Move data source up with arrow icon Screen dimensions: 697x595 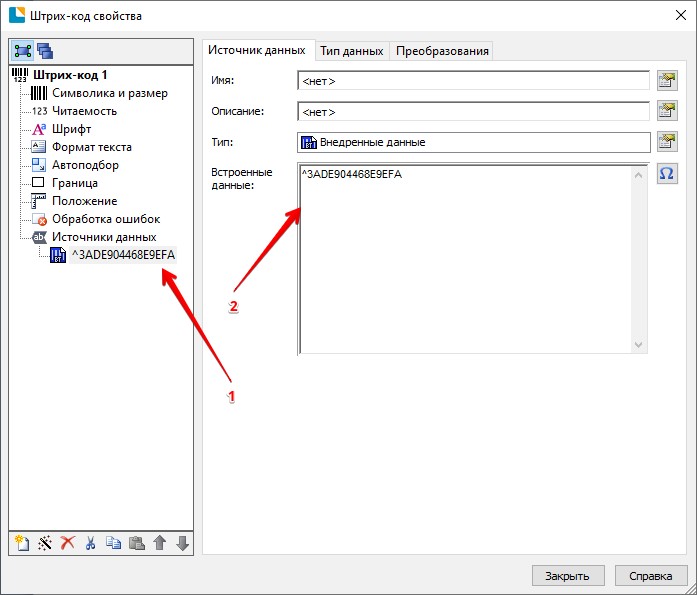(x=159, y=543)
